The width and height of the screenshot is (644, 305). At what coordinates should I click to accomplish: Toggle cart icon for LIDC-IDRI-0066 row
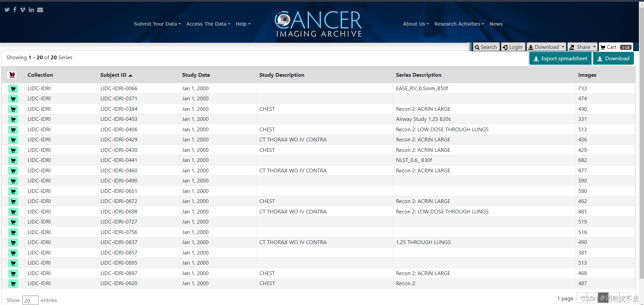(13, 89)
